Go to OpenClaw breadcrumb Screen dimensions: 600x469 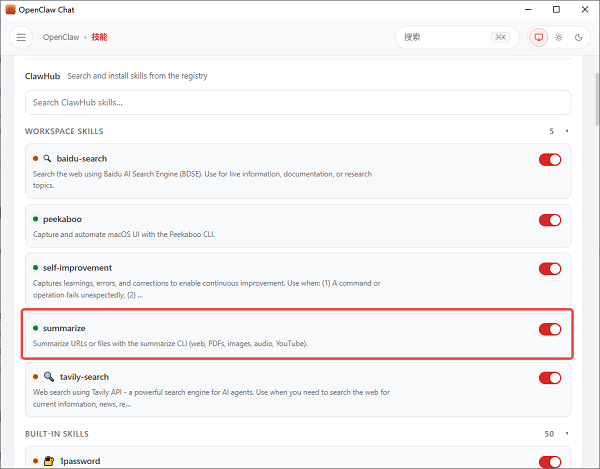pyautogui.click(x=61, y=37)
